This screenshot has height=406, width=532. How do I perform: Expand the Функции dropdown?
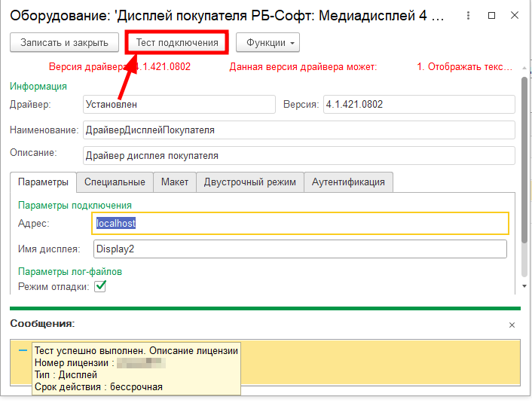click(268, 43)
